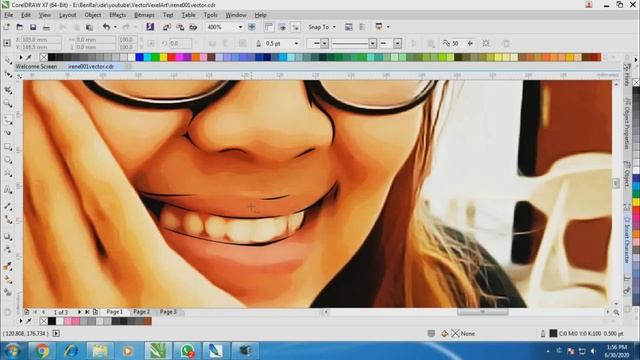Screen dimensions: 640x360
Task: Open the line style dropdown
Action: coord(372,43)
